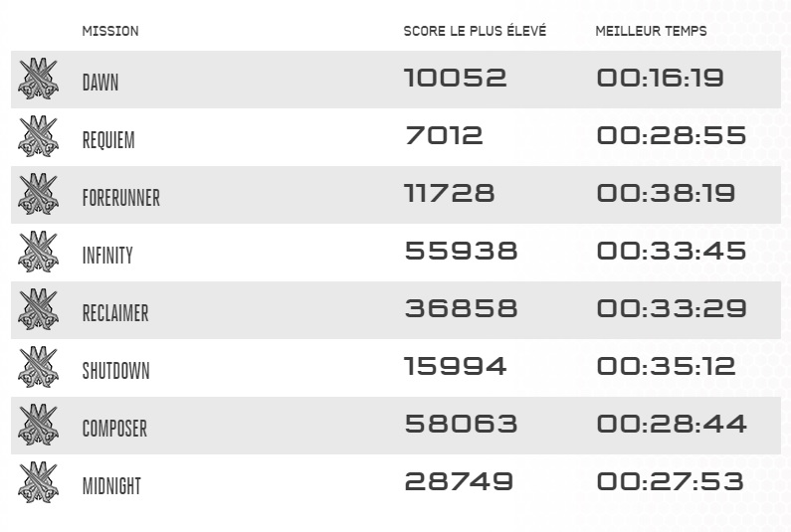
Task: Click Composer high score 58063
Action: pos(461,425)
